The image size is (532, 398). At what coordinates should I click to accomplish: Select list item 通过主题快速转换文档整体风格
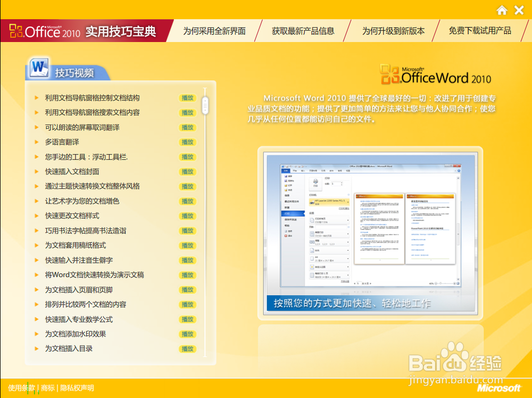click(92, 186)
